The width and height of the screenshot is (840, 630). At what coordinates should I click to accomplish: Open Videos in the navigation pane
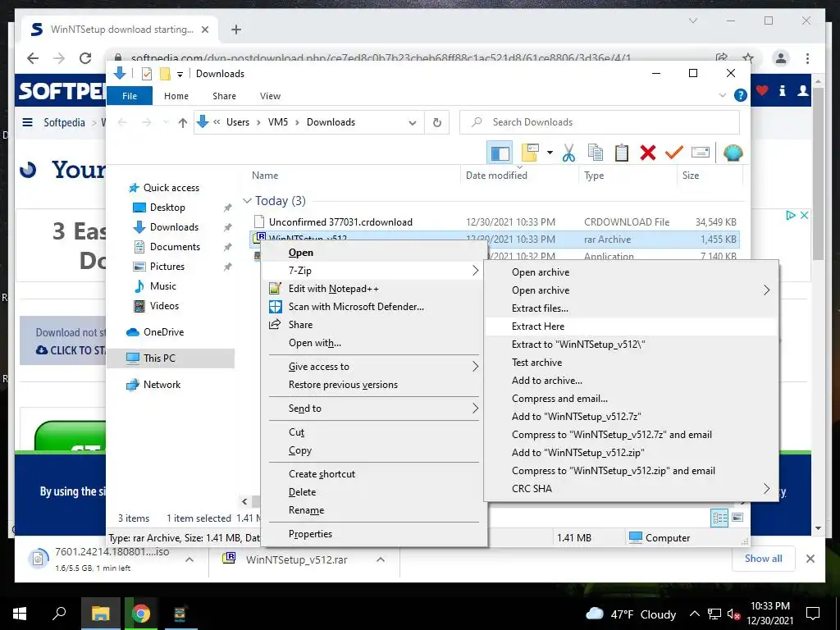pos(164,306)
